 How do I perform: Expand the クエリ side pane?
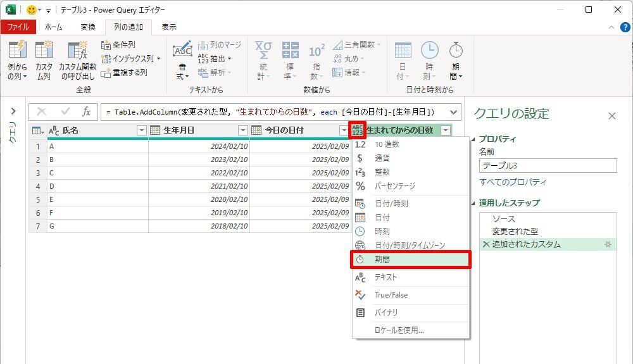pos(13,111)
